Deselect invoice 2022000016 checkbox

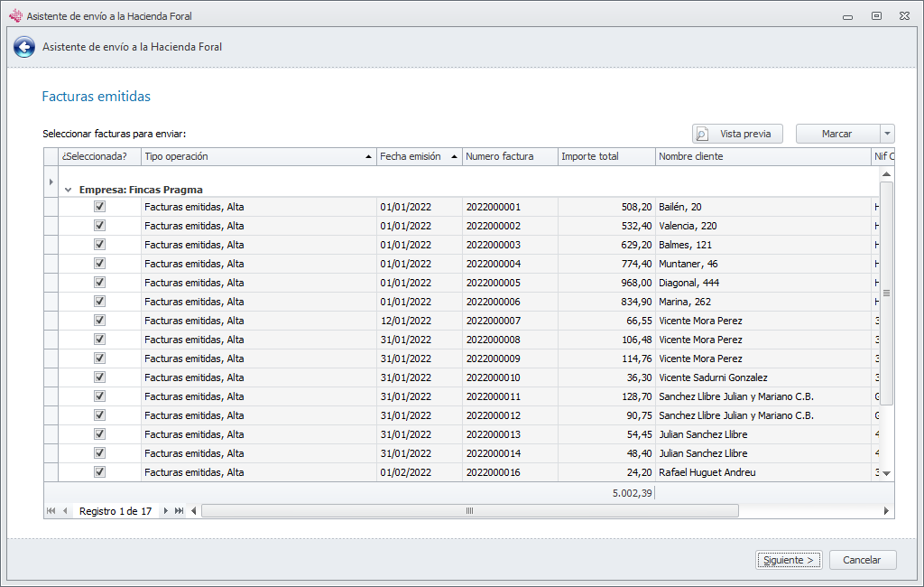[100, 472]
